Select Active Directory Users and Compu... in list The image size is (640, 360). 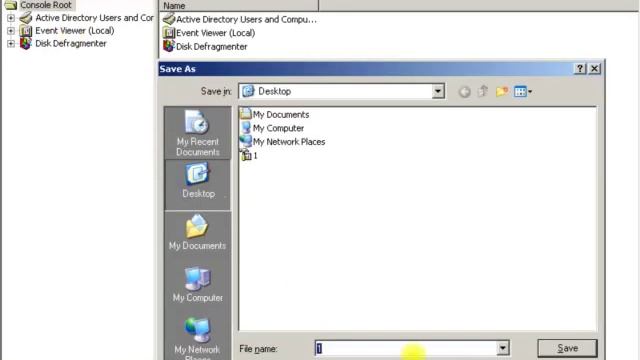tap(240, 19)
